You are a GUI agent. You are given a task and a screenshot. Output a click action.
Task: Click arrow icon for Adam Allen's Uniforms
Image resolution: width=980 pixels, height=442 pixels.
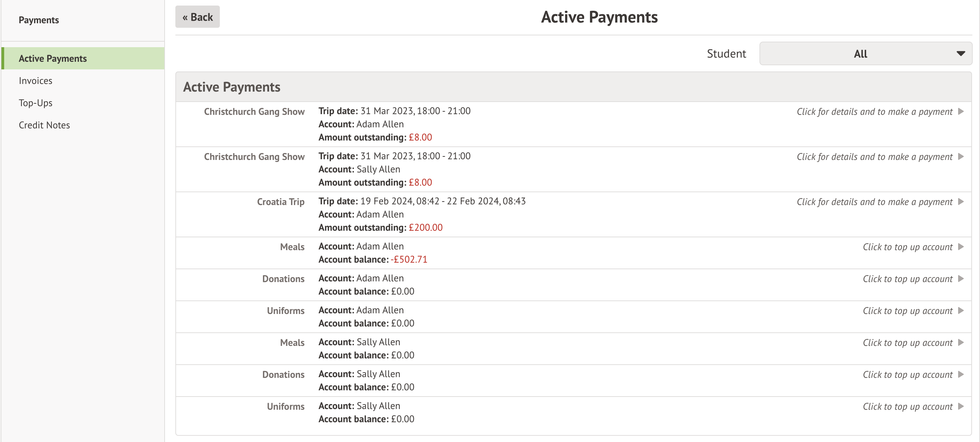point(961,311)
